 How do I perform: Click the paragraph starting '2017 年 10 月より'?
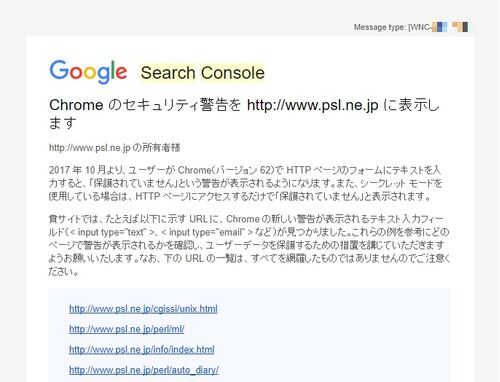click(x=246, y=183)
